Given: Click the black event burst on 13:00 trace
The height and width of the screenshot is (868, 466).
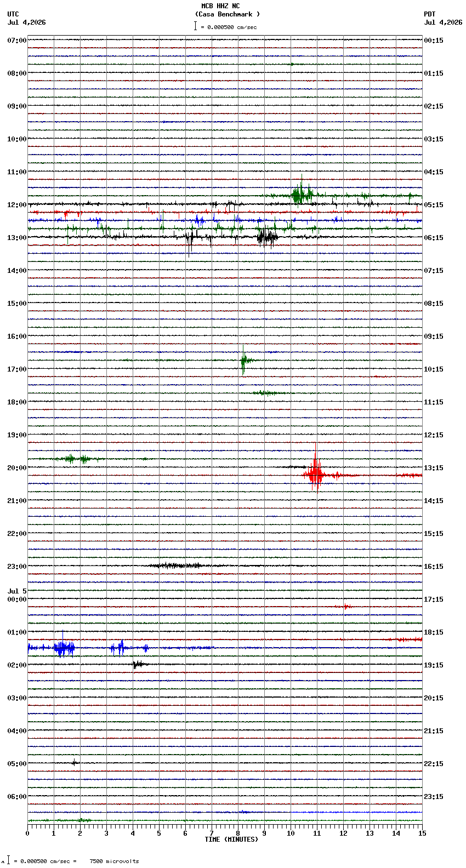Looking at the screenshot, I should coord(267,237).
